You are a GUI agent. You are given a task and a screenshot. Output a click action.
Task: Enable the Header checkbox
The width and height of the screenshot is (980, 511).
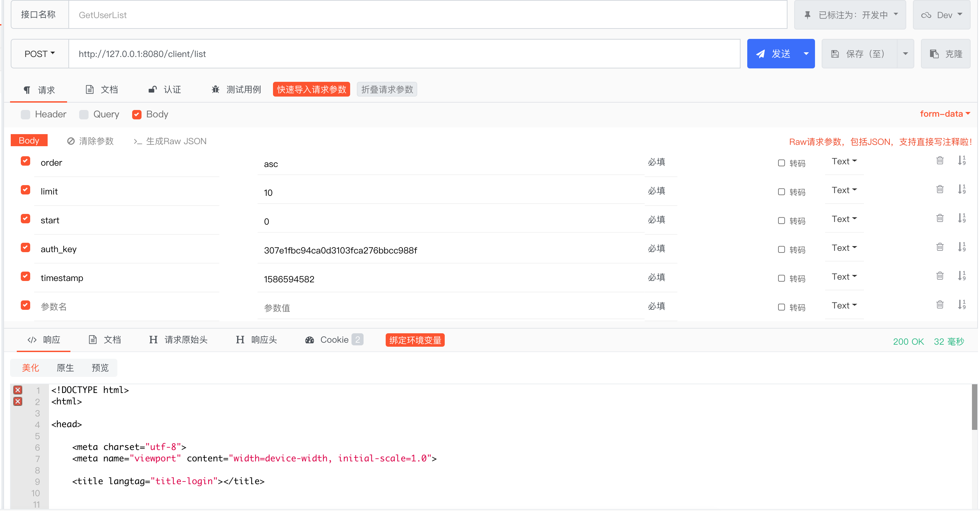coord(25,114)
